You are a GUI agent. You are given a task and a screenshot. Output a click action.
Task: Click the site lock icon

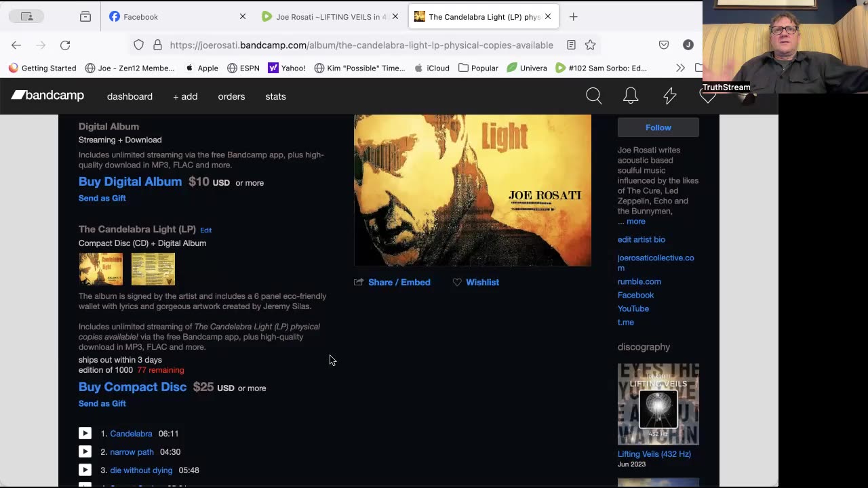click(157, 45)
